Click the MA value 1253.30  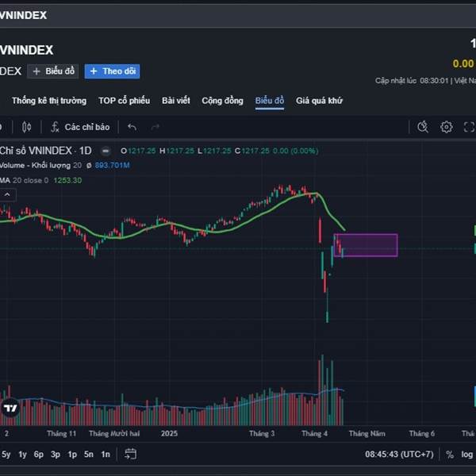[67, 180]
